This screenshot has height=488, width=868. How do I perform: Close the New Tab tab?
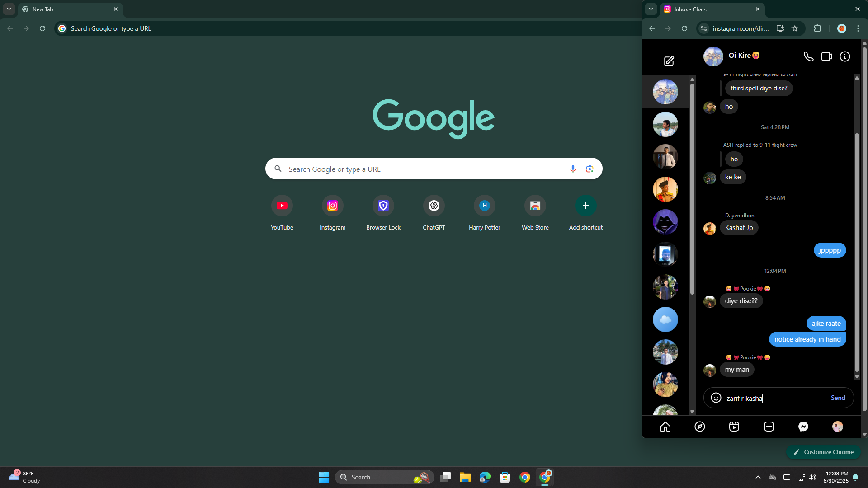[x=116, y=9]
